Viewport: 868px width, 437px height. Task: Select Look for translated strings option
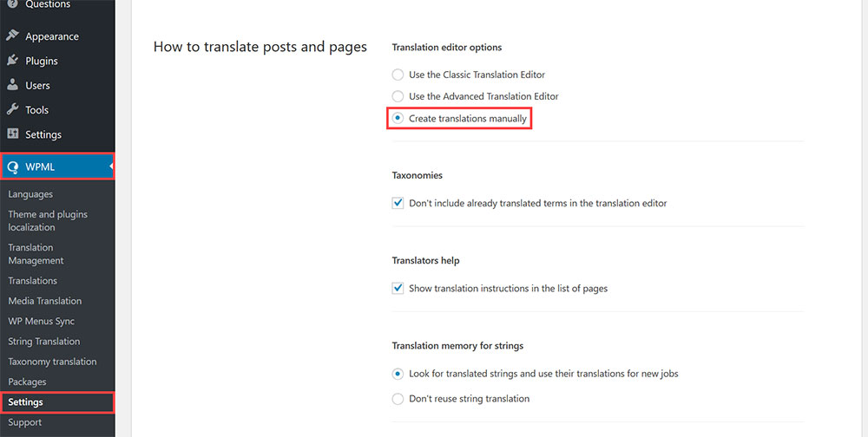(x=398, y=374)
